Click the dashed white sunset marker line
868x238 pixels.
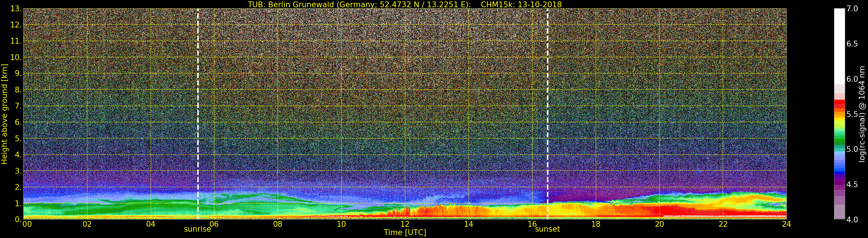click(x=548, y=114)
